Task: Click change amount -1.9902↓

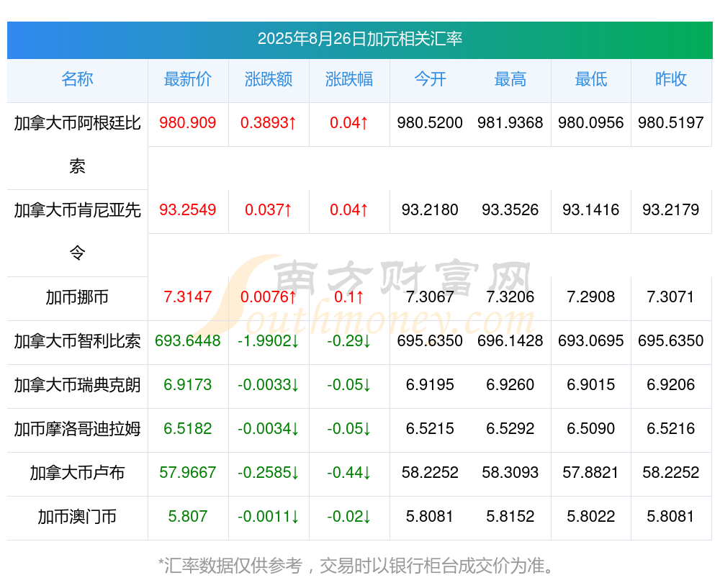Action: [x=269, y=341]
